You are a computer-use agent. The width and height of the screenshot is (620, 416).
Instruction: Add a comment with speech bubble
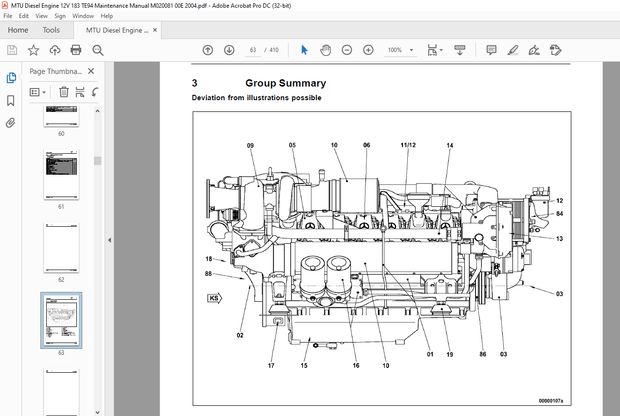click(x=491, y=50)
